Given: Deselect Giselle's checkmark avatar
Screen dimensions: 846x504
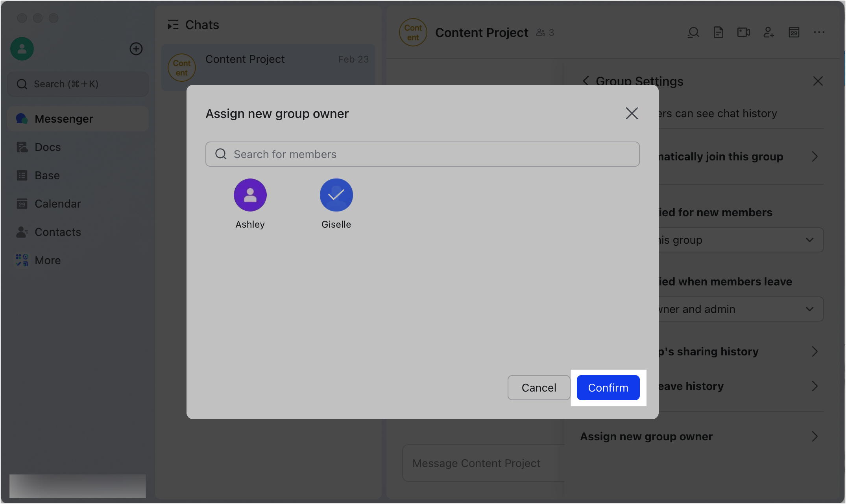Looking at the screenshot, I should tap(336, 195).
